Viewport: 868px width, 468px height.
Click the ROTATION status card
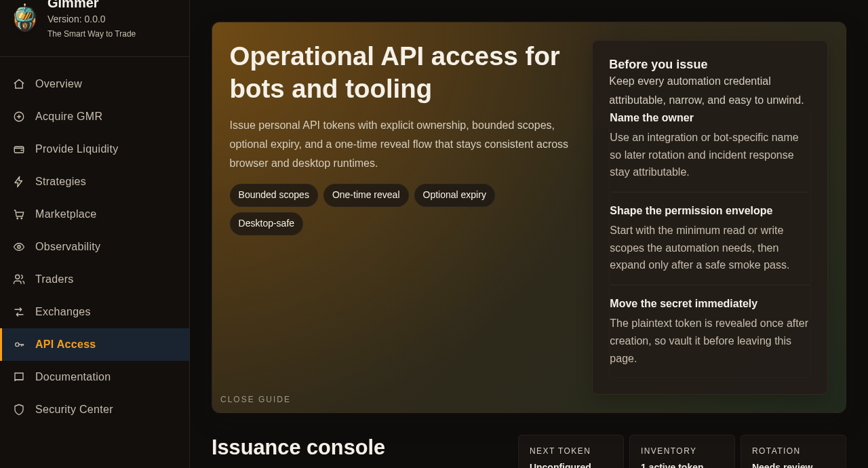[793, 452]
